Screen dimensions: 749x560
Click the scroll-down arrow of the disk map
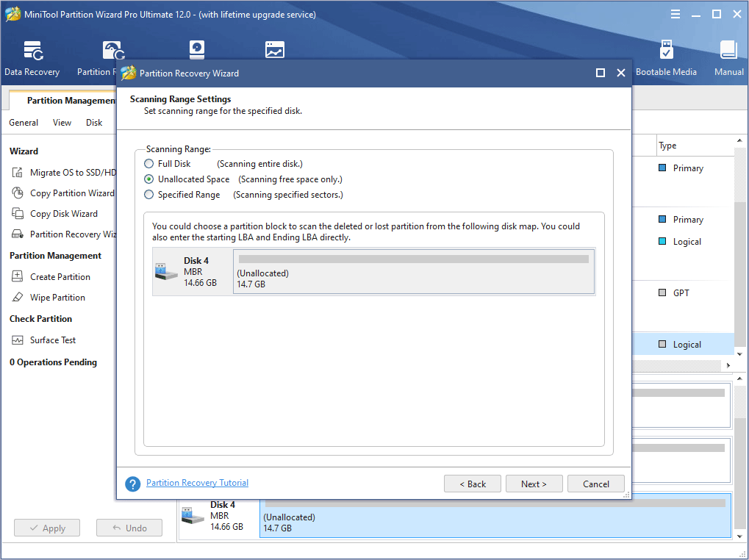point(740,536)
